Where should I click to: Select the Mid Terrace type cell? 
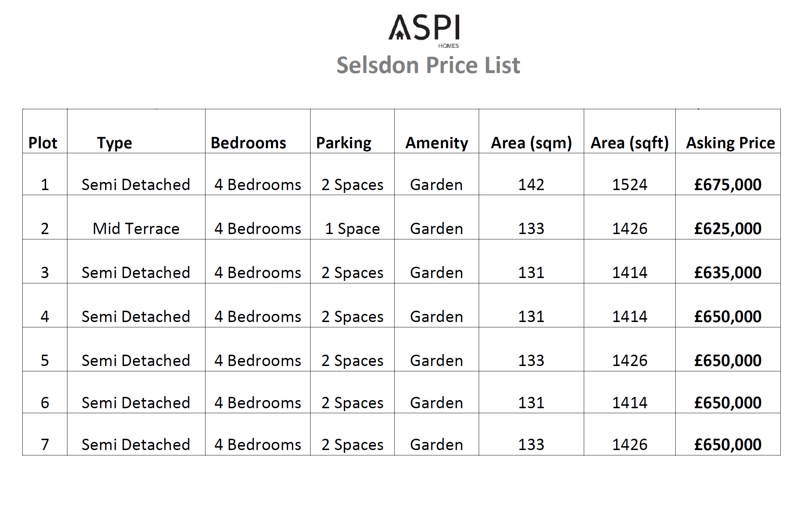tap(136, 229)
